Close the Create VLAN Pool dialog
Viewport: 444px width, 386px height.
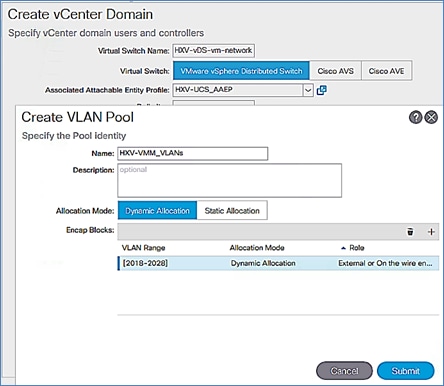point(431,117)
